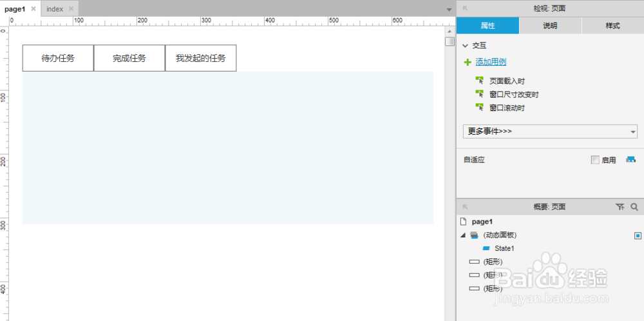Close the page1 tab
644x321 pixels.
pyautogui.click(x=33, y=8)
